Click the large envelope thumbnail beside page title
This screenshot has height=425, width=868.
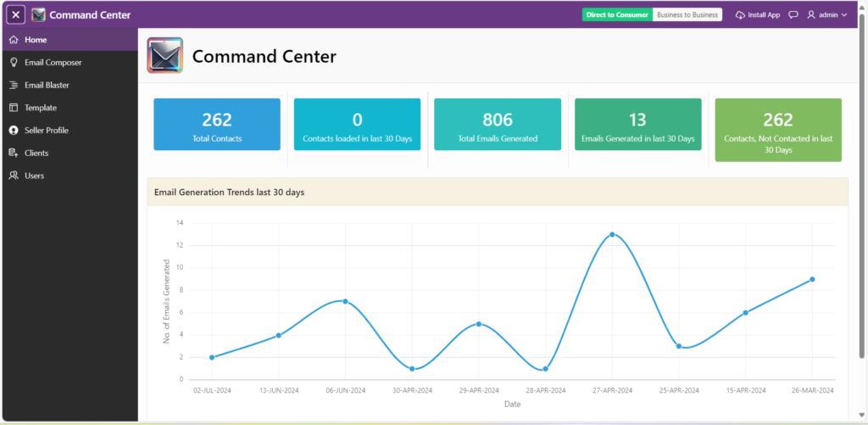(x=164, y=56)
